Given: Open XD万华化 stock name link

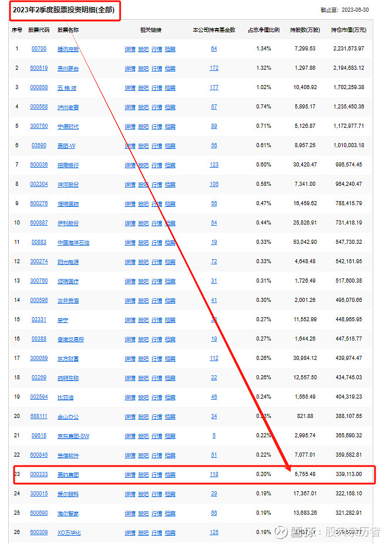Looking at the screenshot, I should [x=69, y=533].
